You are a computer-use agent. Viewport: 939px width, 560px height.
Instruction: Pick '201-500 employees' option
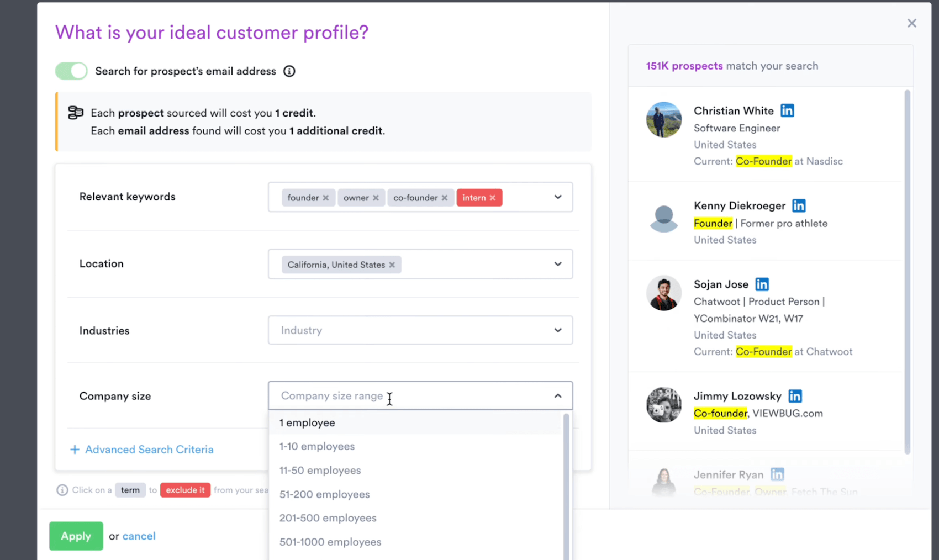415,518
